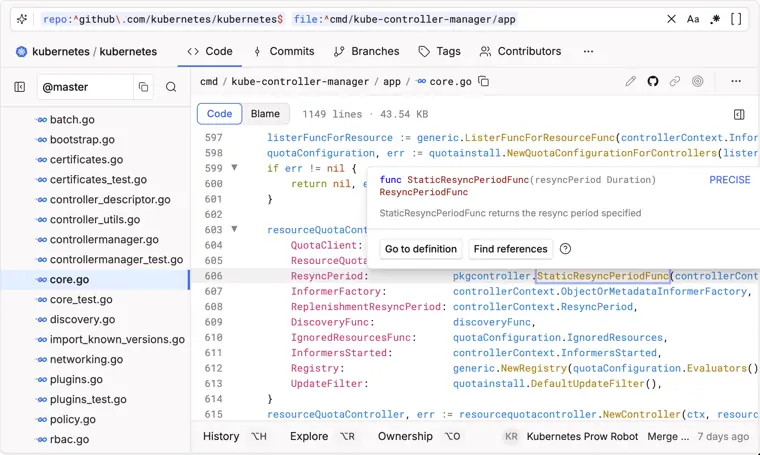
Task: Click the sparkle search-assist icon
Action: tap(22, 19)
